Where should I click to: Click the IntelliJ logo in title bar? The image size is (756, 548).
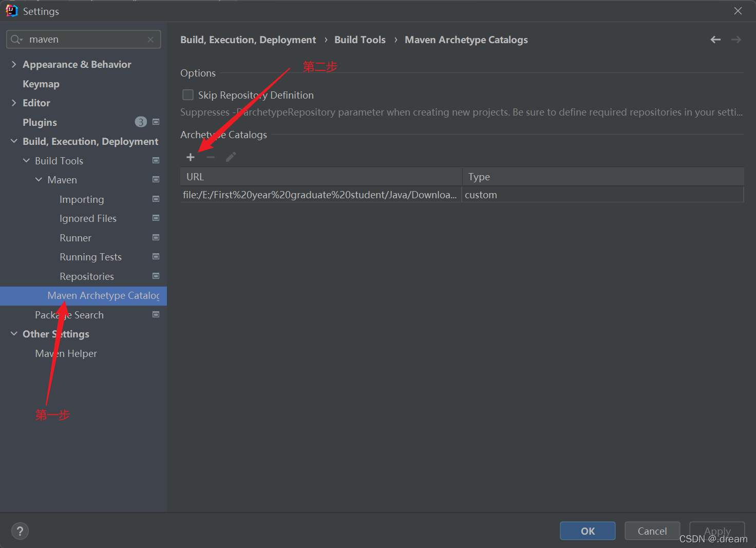tap(11, 11)
